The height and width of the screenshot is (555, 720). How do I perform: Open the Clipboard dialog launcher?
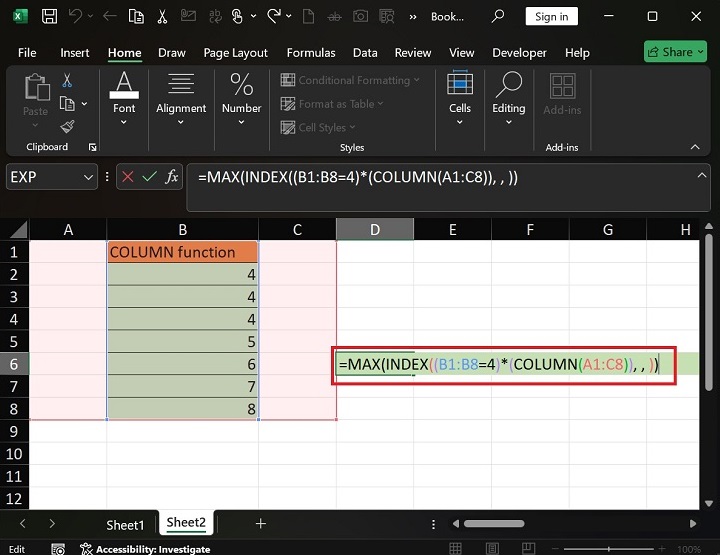tap(92, 147)
